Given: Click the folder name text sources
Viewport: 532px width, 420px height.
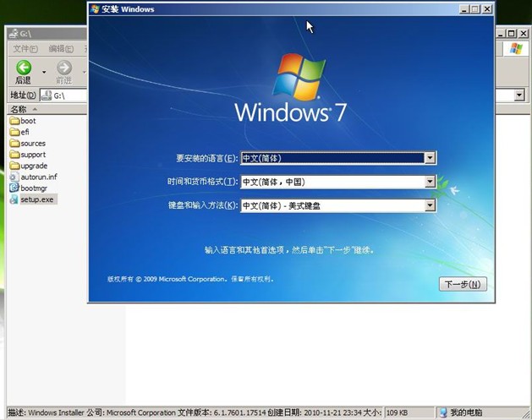Looking at the screenshot, I should 33,144.
